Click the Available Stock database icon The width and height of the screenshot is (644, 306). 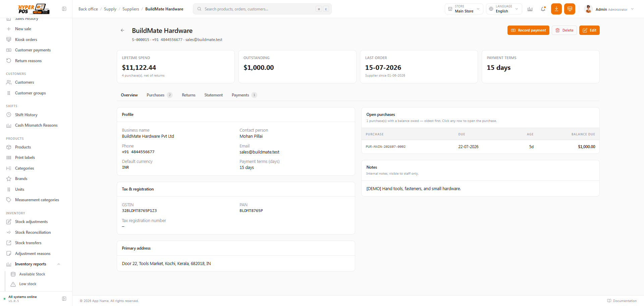pos(13,274)
